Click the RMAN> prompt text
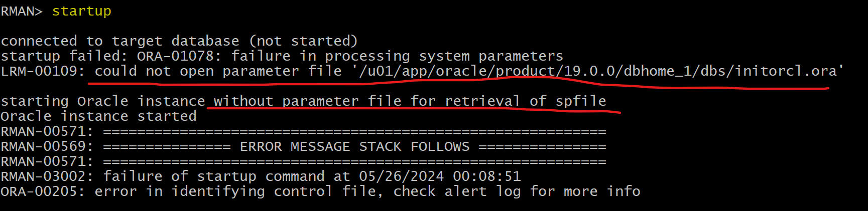 point(22,11)
